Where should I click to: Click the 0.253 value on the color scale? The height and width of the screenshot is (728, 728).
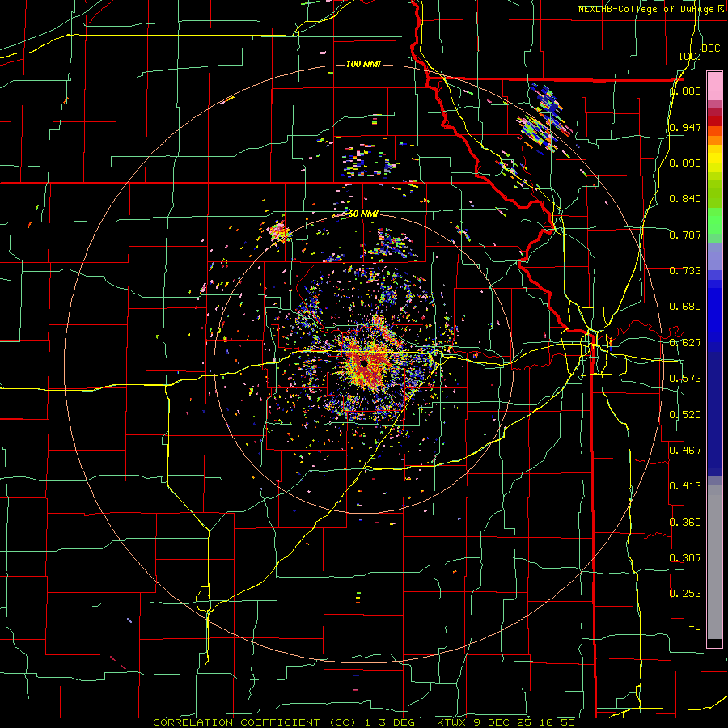(x=685, y=594)
